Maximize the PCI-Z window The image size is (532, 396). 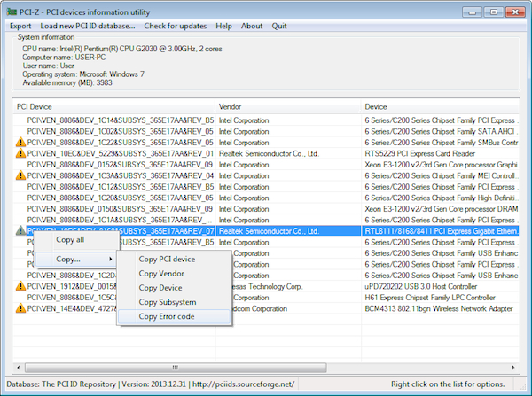(x=494, y=12)
